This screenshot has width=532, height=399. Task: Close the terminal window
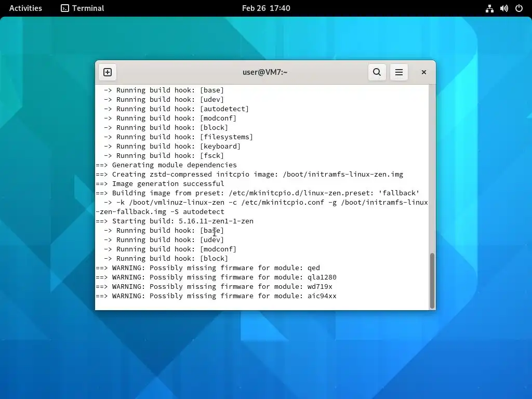point(424,72)
